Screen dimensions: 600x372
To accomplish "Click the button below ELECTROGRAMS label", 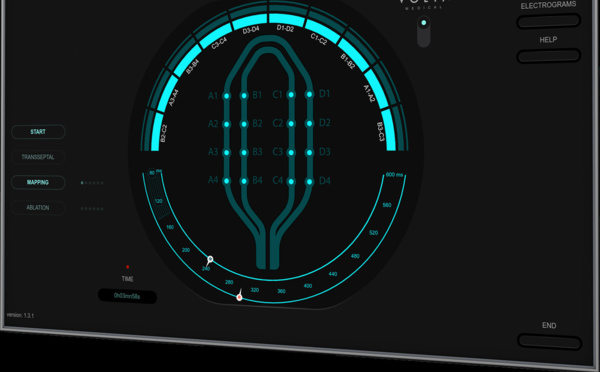I will pyautogui.click(x=548, y=21).
